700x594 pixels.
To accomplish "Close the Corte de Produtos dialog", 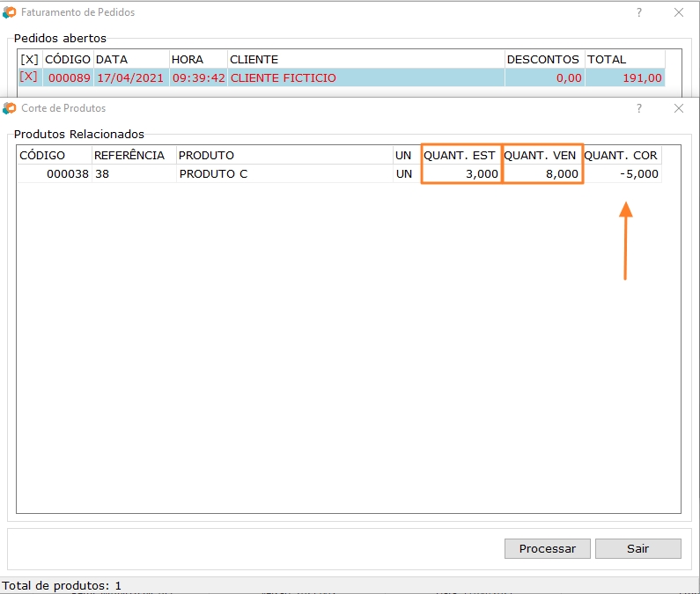I will click(678, 108).
